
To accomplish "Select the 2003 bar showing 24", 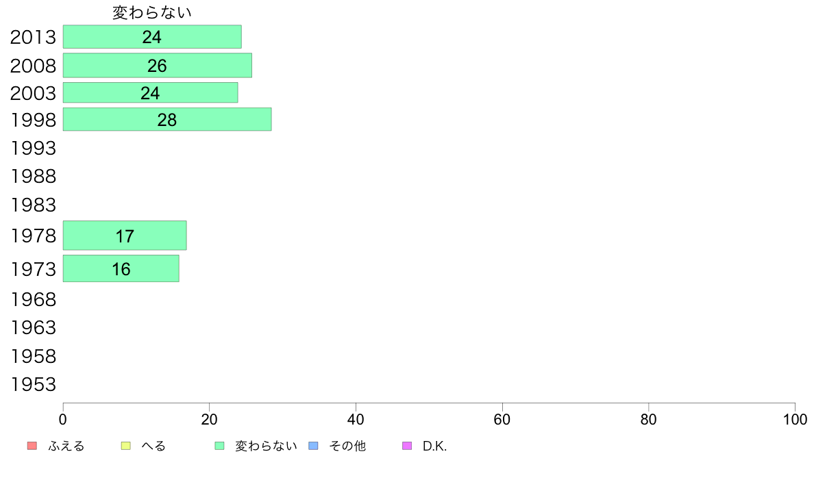I will (150, 92).
